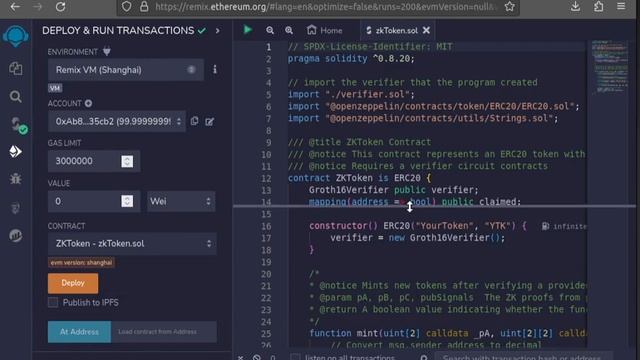The height and width of the screenshot is (360, 640).
Task: Open the Wei unit dropdown
Action: [x=181, y=201]
